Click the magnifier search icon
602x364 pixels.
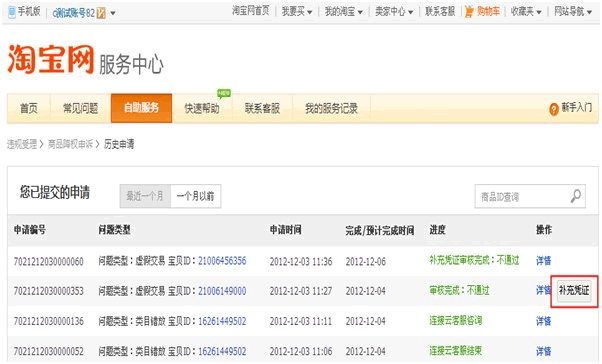click(x=576, y=196)
